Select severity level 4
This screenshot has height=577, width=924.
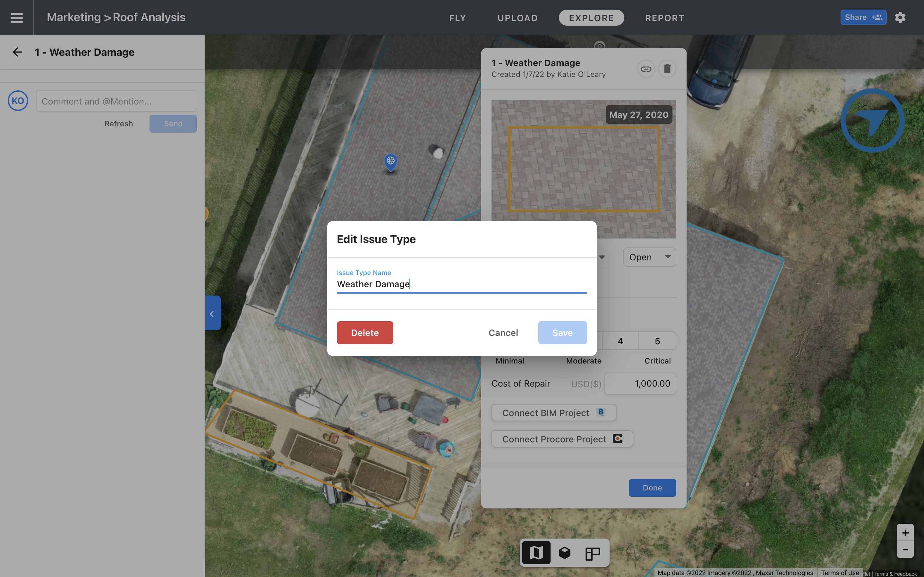[620, 340]
